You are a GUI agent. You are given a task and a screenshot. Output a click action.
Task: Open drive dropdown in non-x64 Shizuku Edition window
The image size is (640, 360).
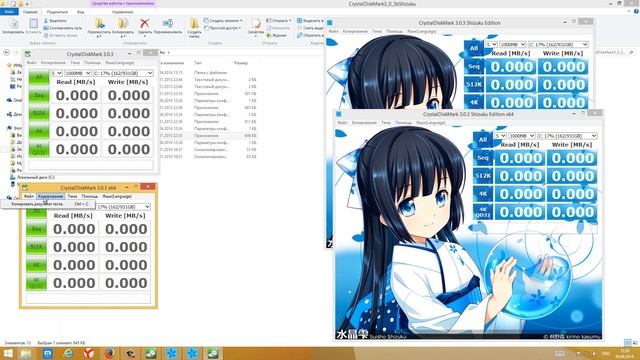tap(558, 44)
